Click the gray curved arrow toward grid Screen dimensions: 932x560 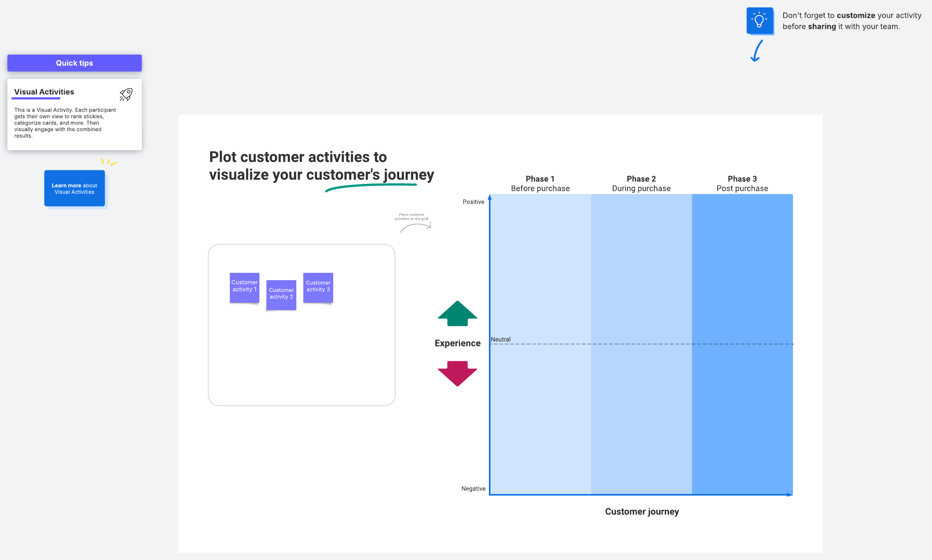point(416,227)
